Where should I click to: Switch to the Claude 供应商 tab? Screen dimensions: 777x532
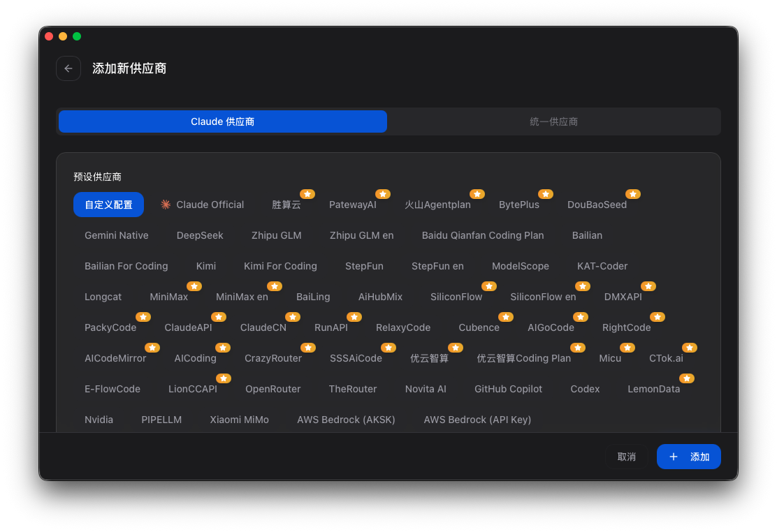click(222, 121)
